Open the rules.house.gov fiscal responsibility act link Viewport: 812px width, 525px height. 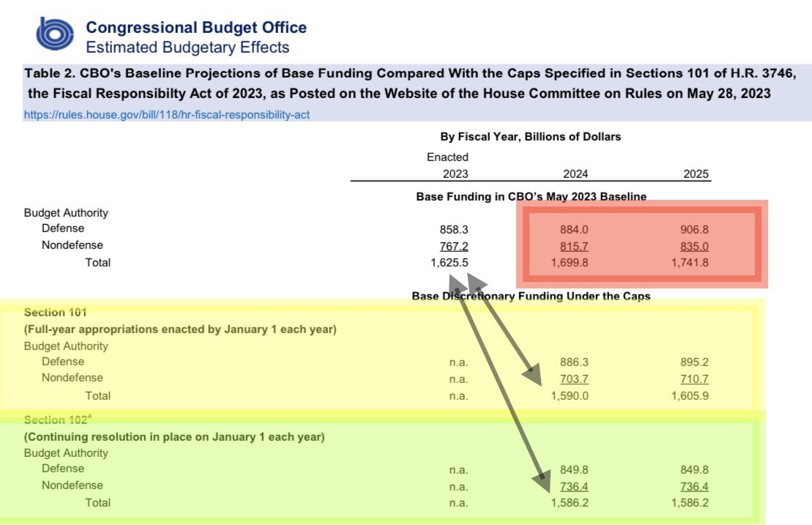pyautogui.click(x=167, y=114)
